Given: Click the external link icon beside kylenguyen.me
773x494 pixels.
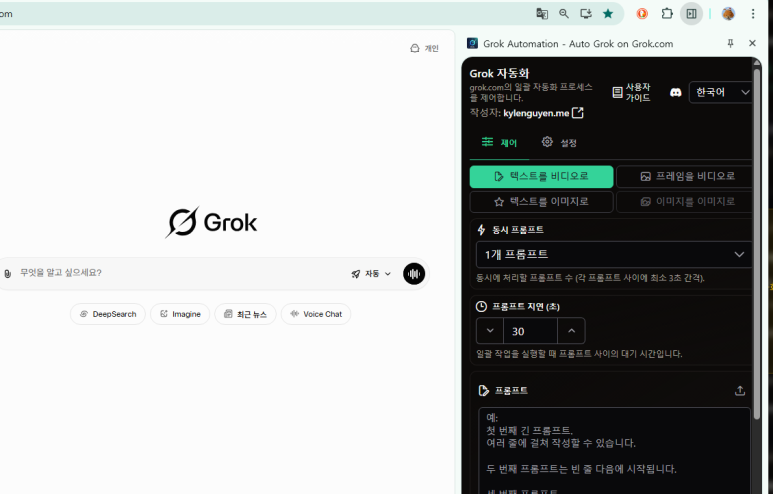Looking at the screenshot, I should pos(578,113).
